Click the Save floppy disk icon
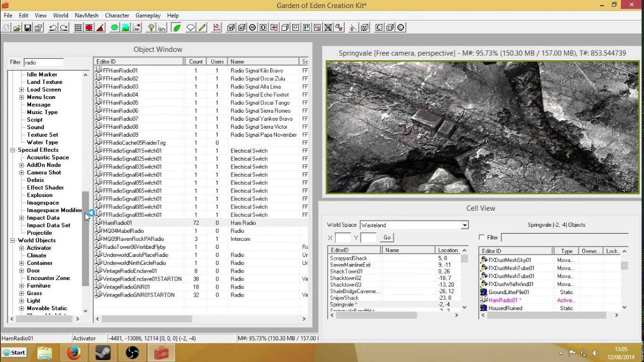The height and width of the screenshot is (362, 644). point(28,28)
